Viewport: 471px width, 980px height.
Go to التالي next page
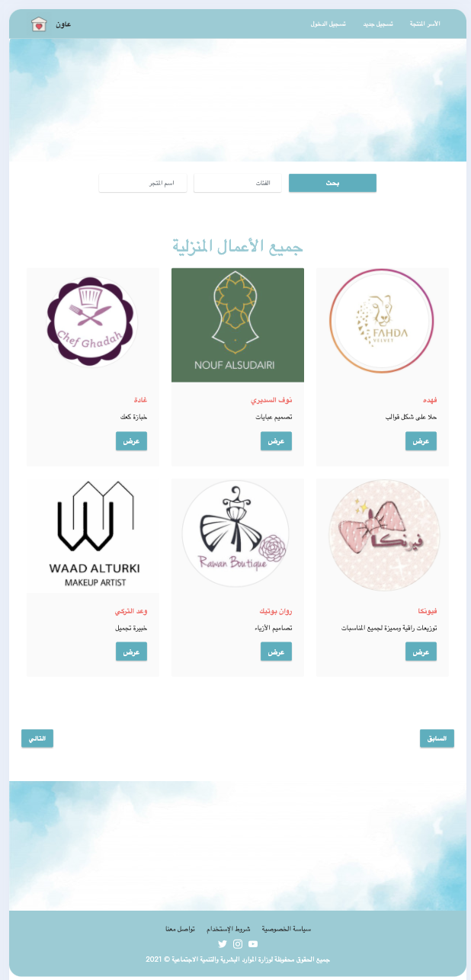37,738
